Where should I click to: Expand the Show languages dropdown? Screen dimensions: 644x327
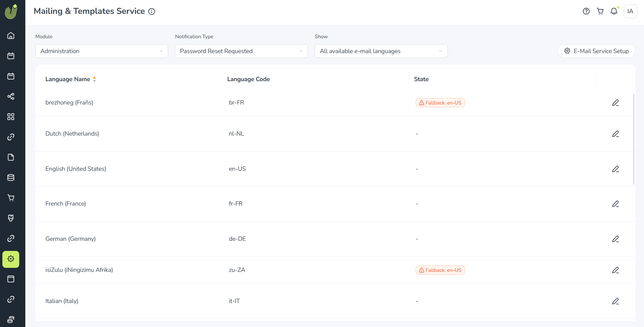coord(381,51)
